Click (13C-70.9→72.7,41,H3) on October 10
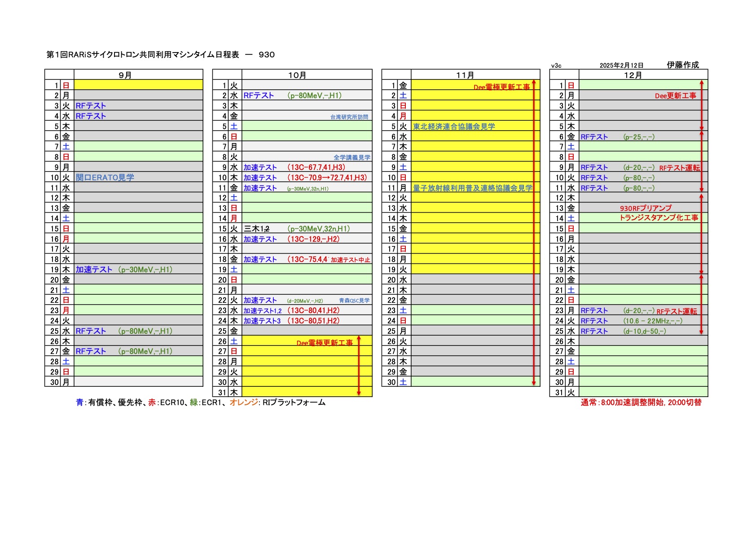Viewport: 756px width, 534px height. (327, 178)
